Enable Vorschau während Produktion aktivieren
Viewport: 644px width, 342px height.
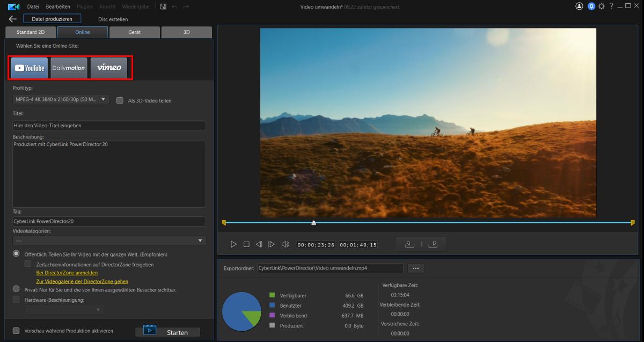pyautogui.click(x=16, y=331)
